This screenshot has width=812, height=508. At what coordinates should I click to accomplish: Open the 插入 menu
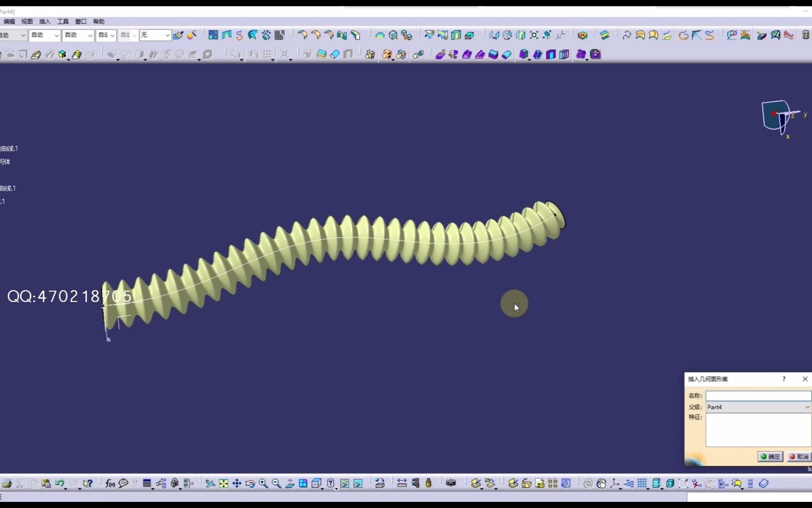45,22
